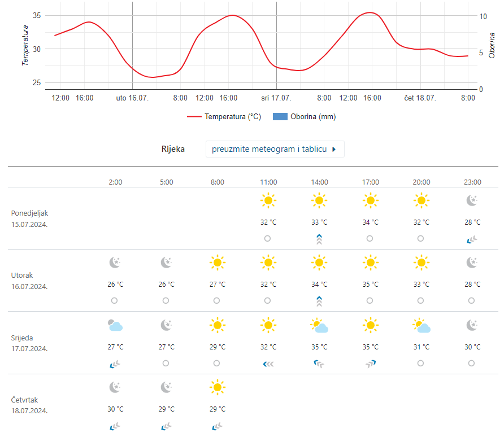Screen dimensions: 504x433
Task: Click partly cloudy icon for Wednesday 20:00
Action: click(x=422, y=325)
